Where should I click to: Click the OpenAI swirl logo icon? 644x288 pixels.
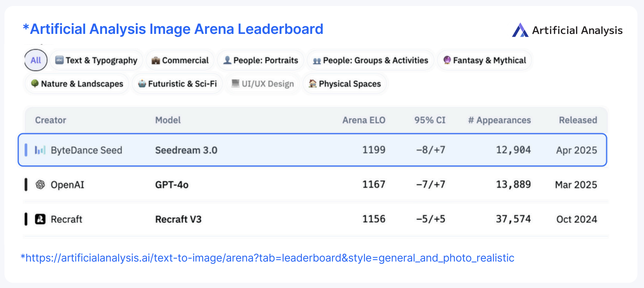click(40, 185)
